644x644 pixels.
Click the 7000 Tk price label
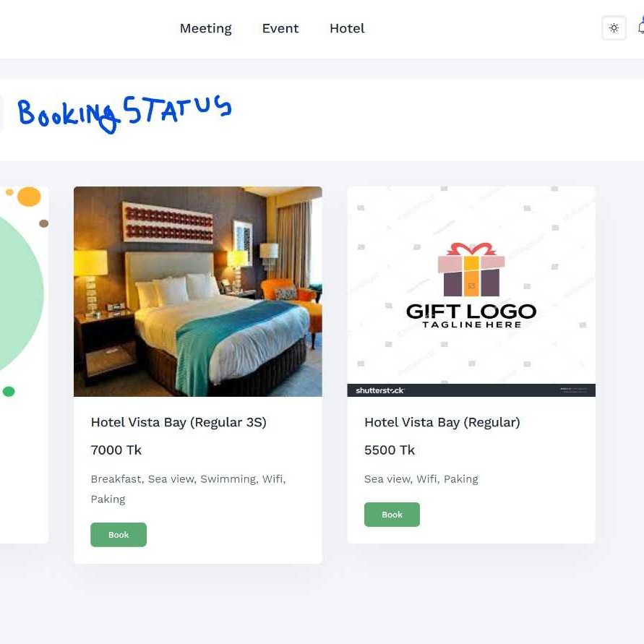(116, 450)
